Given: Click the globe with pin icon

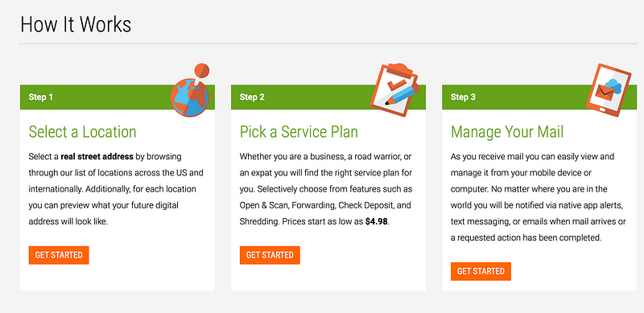Looking at the screenshot, I should coord(190,90).
